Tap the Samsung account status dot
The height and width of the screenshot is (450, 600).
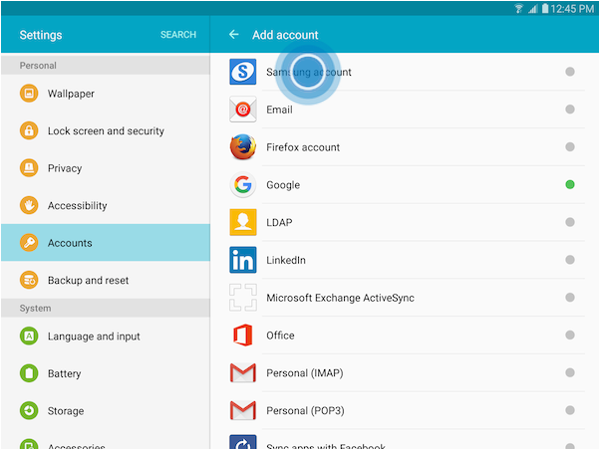570,72
